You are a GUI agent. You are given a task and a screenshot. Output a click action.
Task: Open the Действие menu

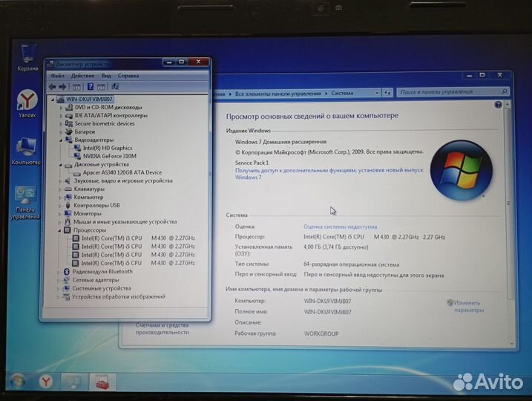tap(82, 76)
